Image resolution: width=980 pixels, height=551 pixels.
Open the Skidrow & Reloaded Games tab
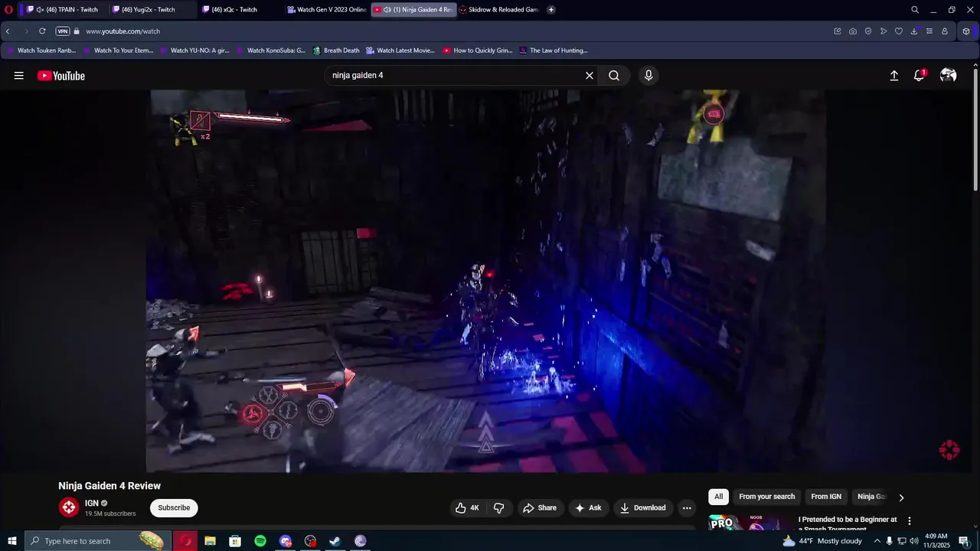(x=498, y=10)
